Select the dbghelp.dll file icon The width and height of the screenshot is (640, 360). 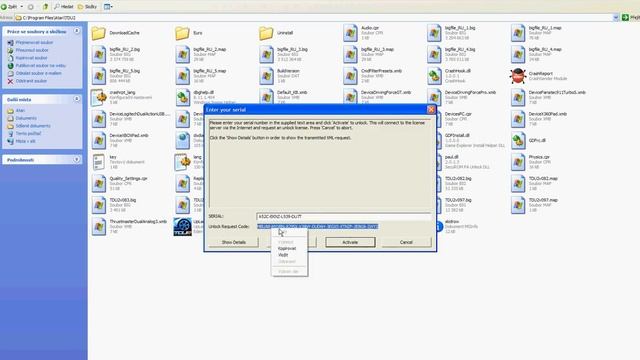coord(182,98)
